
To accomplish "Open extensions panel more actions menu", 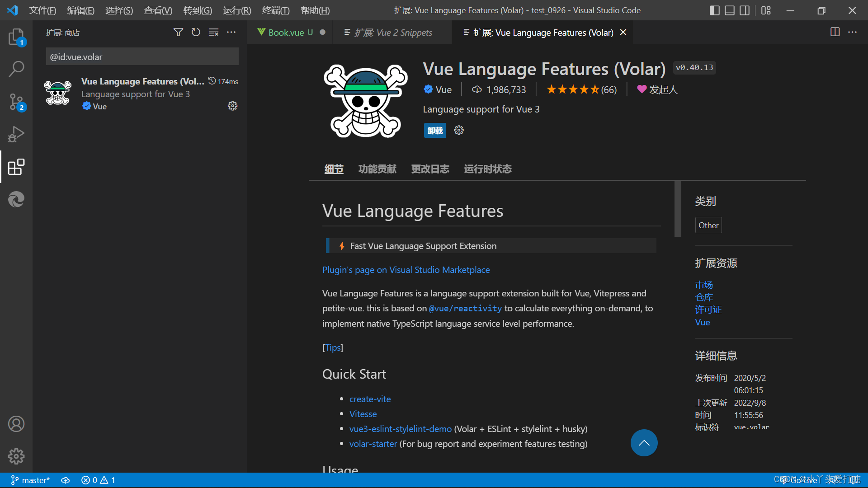I will [231, 32].
